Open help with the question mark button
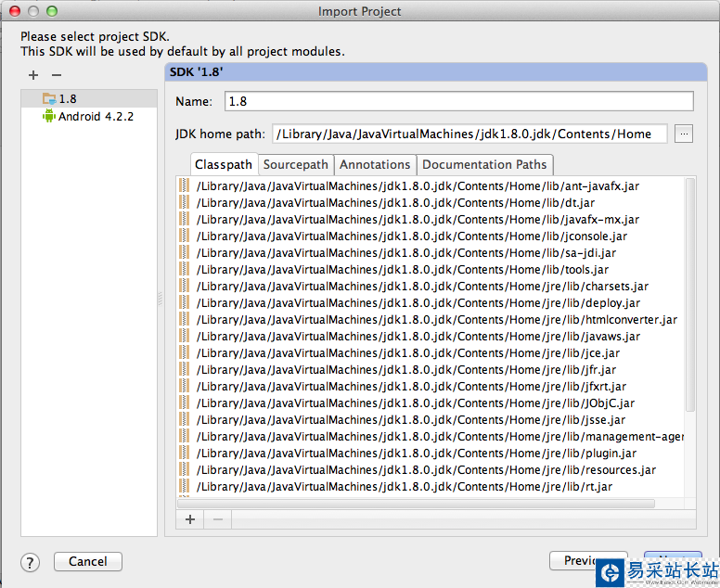Image resolution: width=720 pixels, height=588 pixels. (x=30, y=562)
